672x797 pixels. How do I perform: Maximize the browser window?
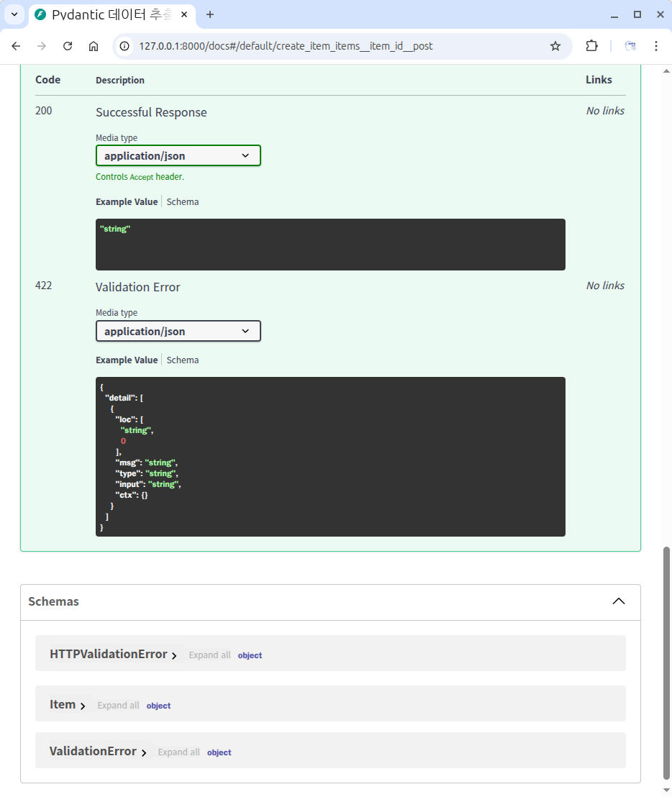(x=637, y=14)
